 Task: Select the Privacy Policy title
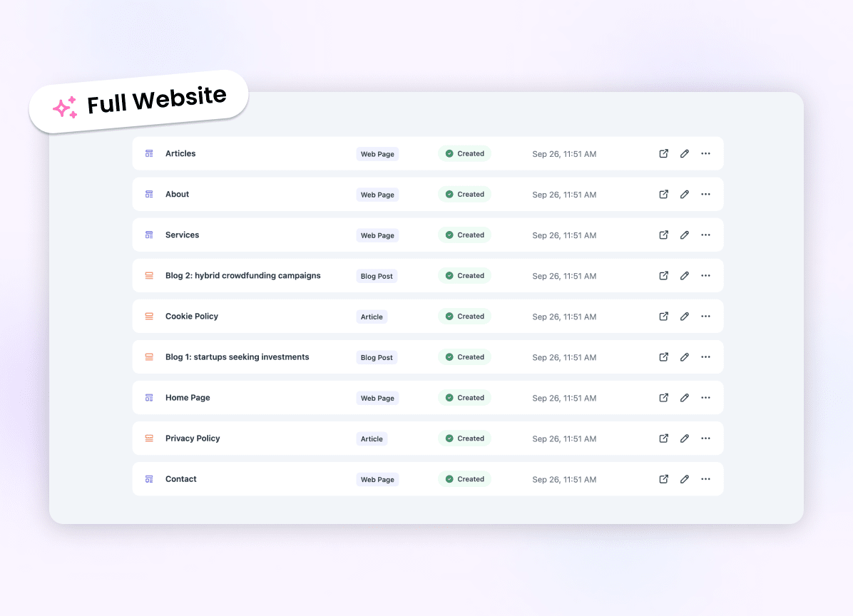pyautogui.click(x=193, y=438)
